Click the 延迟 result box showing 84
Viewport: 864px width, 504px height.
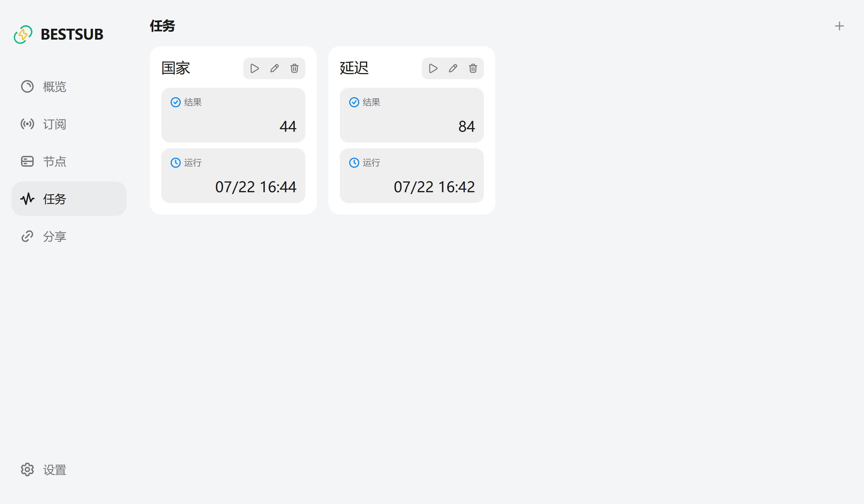coord(412,115)
